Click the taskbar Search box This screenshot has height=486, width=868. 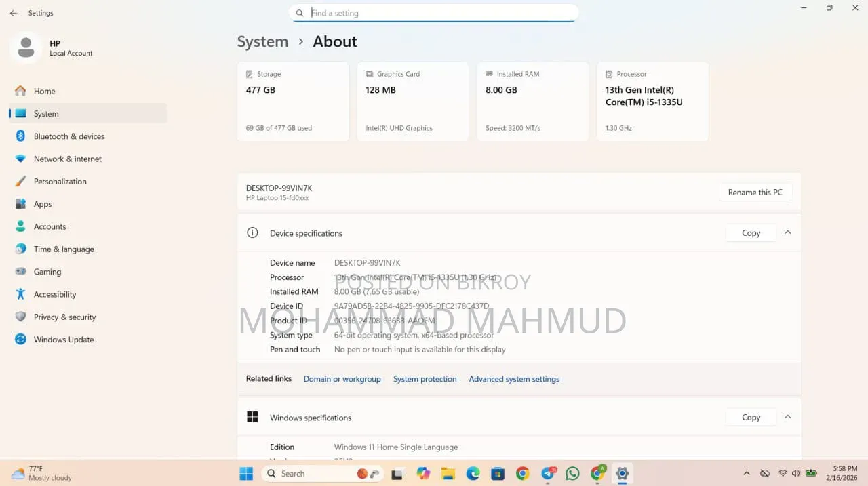click(324, 473)
